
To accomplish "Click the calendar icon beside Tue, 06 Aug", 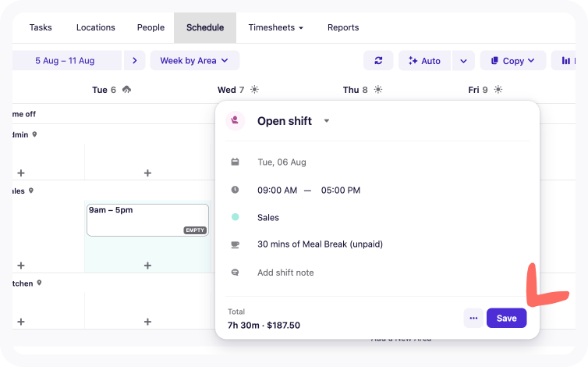I will 235,162.
